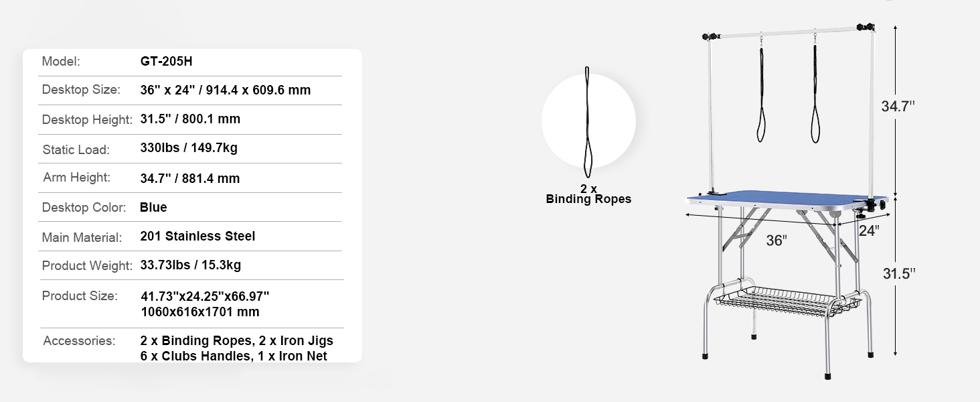The width and height of the screenshot is (980, 402).
Task: Click the circular binding rope image
Action: 588,121
